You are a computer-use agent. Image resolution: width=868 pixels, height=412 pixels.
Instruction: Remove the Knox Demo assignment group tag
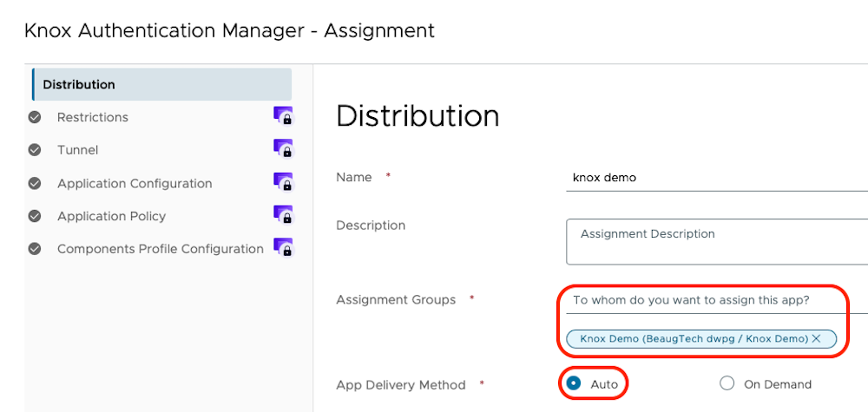(x=816, y=338)
